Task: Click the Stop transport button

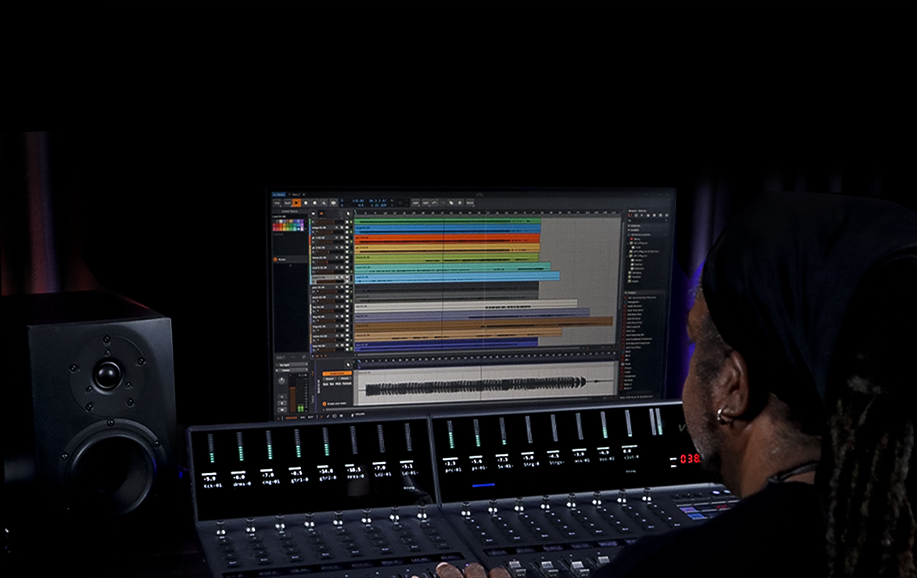Action: coord(305,202)
